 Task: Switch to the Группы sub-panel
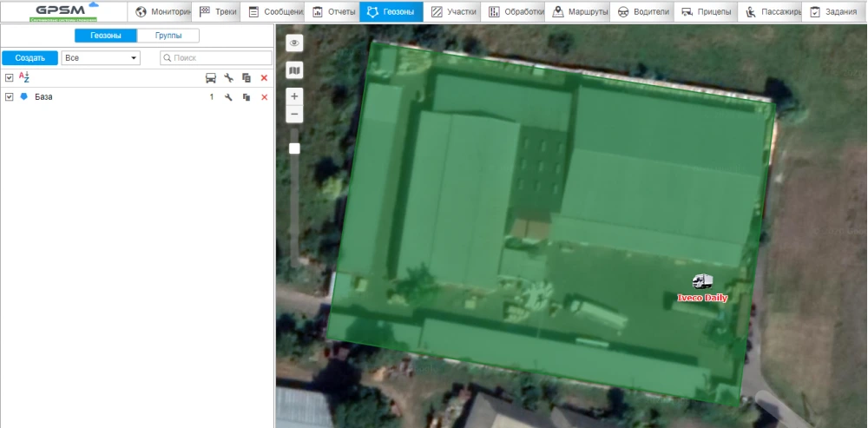tap(168, 36)
